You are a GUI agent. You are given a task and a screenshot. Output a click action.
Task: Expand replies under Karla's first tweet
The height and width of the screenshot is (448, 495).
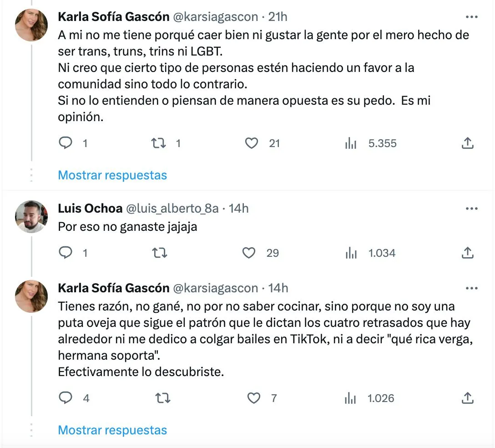(112, 175)
